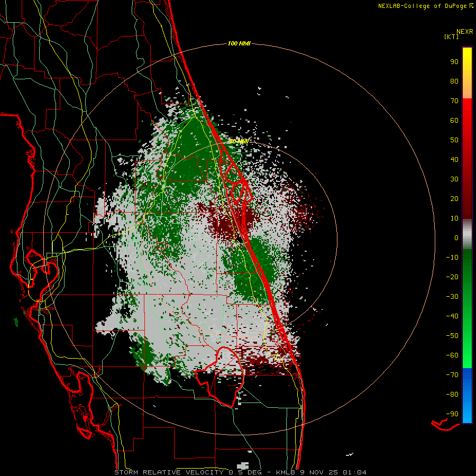
Task: Click the -80 knot scale label
Action: tap(452, 395)
